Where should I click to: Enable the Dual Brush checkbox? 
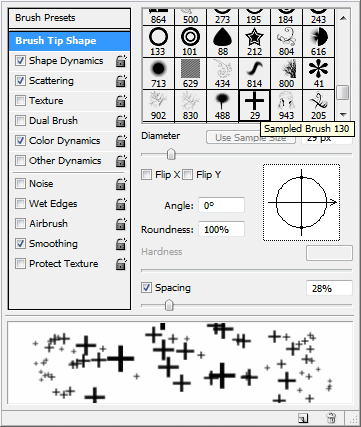(20, 121)
